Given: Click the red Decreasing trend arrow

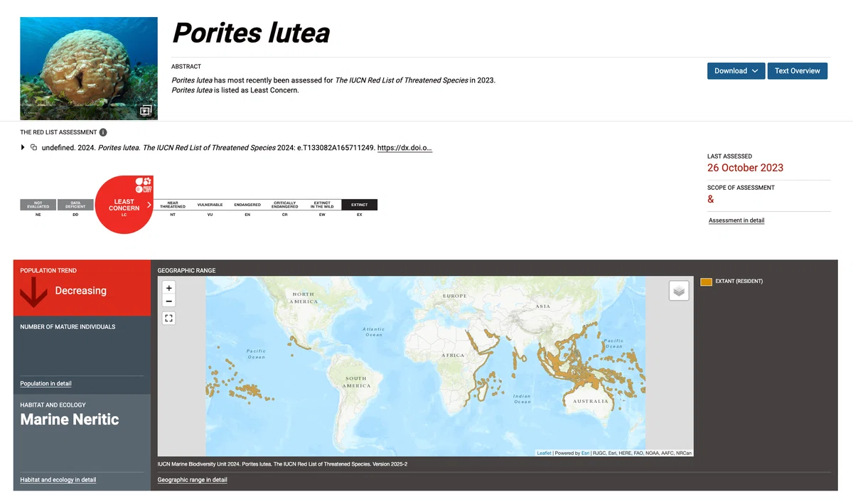Looking at the screenshot, I should [x=33, y=291].
